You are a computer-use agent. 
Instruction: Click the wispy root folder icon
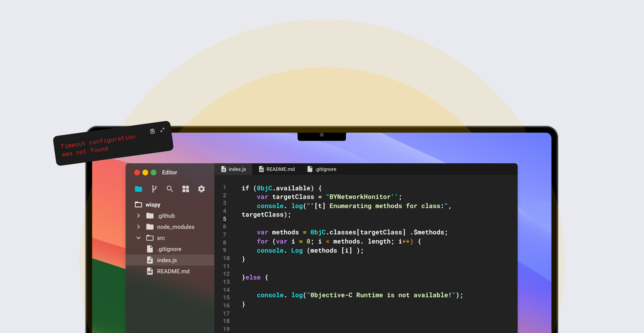(138, 205)
